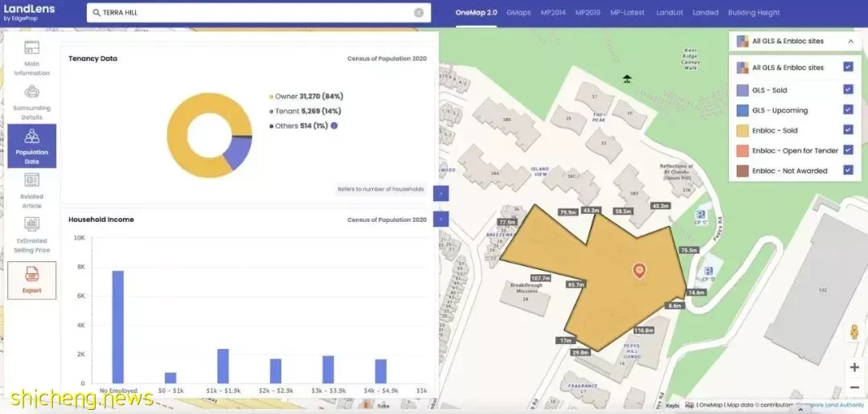This screenshot has width=868, height=414.
Task: Click the Tenant legend entry
Action: click(305, 111)
